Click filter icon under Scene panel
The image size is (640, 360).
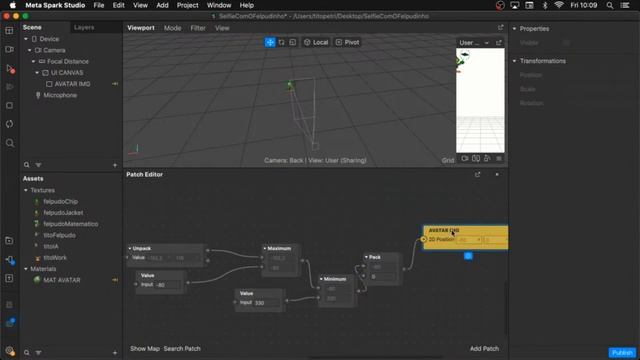pos(38,165)
